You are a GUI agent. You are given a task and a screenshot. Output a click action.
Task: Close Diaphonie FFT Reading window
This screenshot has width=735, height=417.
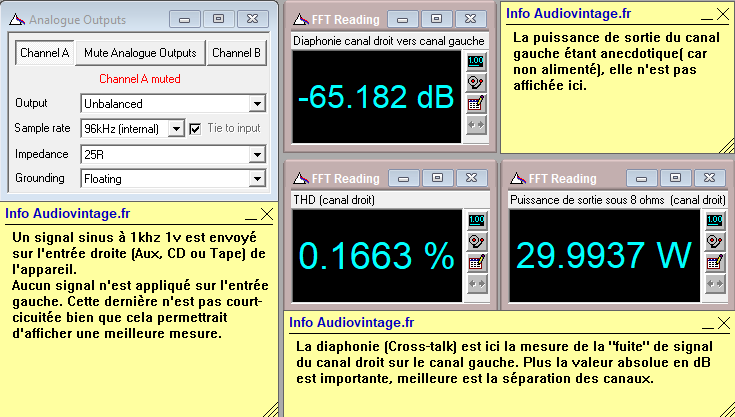pos(471,19)
